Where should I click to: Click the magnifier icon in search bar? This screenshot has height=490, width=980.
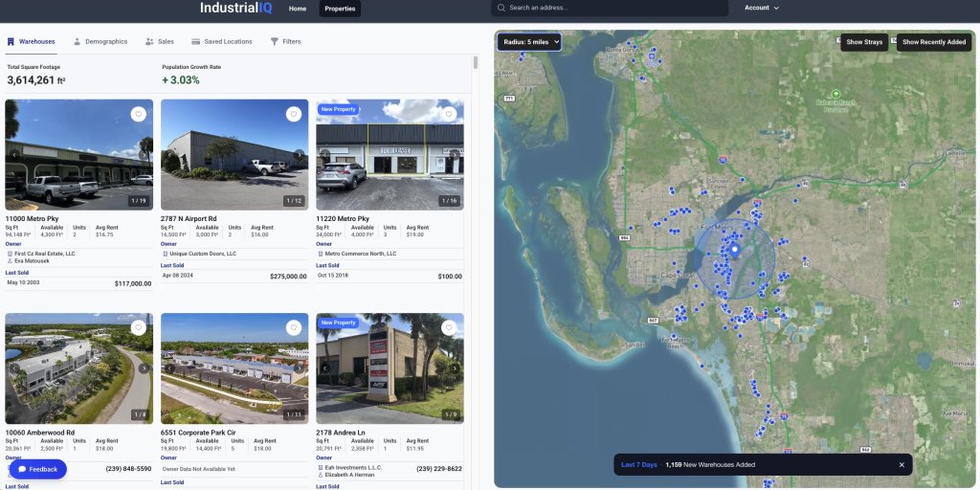click(501, 8)
